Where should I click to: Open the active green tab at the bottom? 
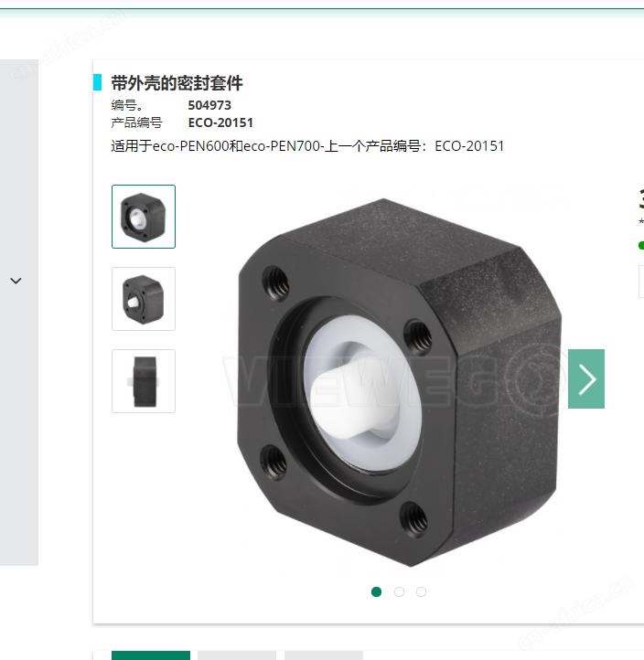tap(151, 655)
